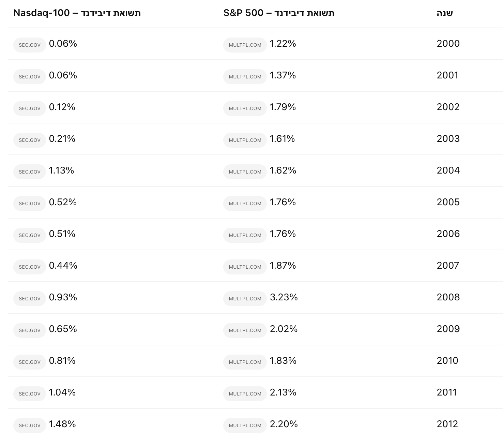This screenshot has width=503, height=448.
Task: Click the 1.48% Nasdaq-100 value
Action: click(x=62, y=424)
